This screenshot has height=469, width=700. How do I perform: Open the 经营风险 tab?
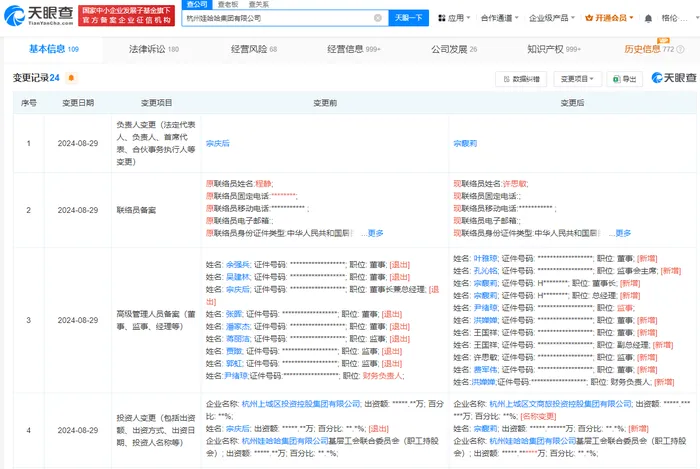pyautogui.click(x=253, y=48)
